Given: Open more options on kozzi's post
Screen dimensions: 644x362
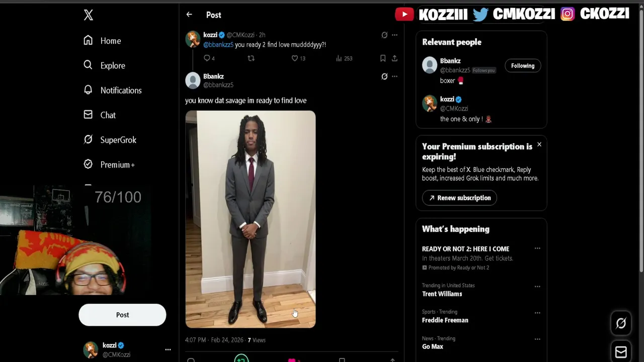Looking at the screenshot, I should click(394, 35).
